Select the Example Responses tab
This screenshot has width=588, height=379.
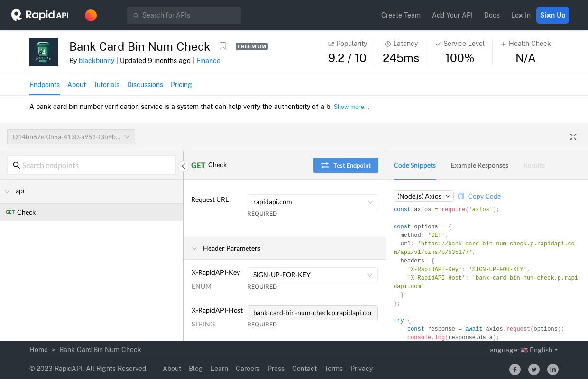pyautogui.click(x=479, y=165)
